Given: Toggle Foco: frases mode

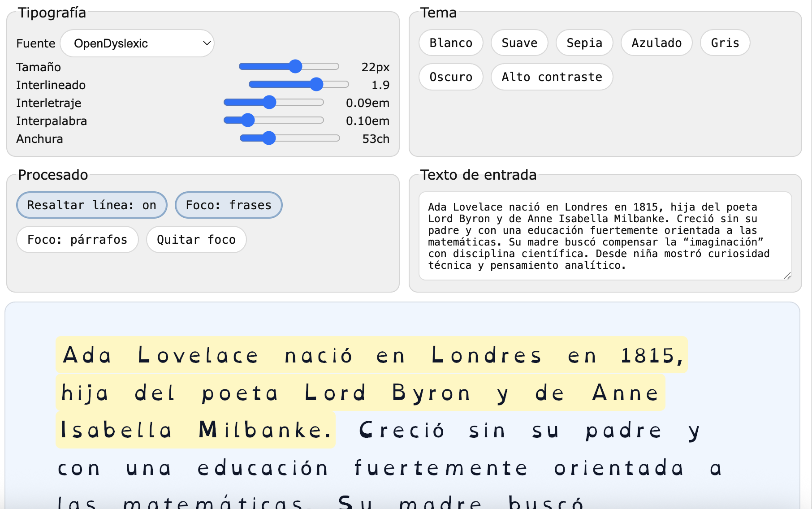Looking at the screenshot, I should pyautogui.click(x=229, y=205).
